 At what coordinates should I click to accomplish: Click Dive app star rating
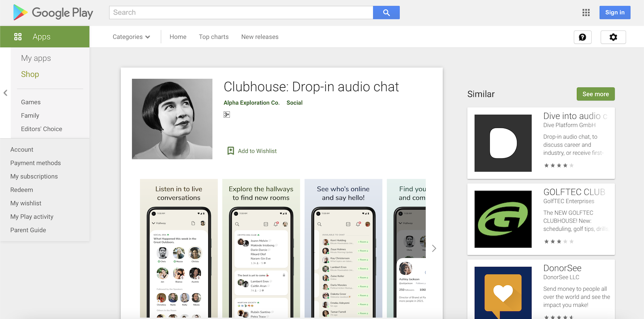[559, 166]
